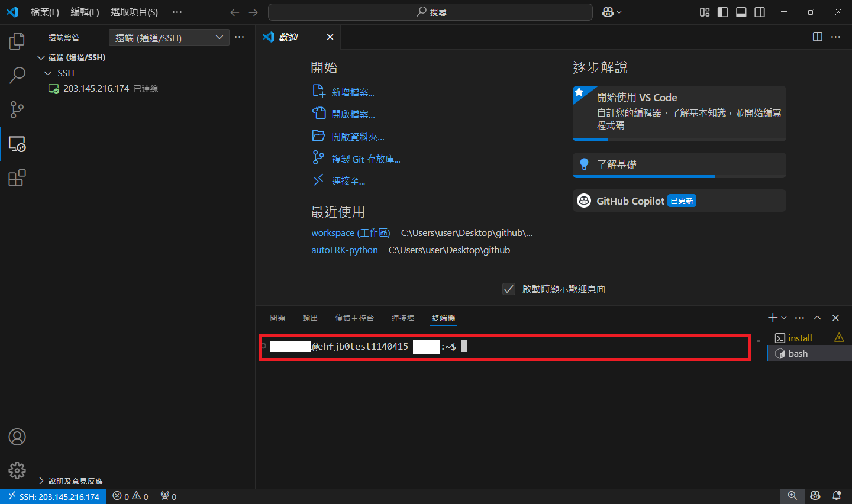Close the terminal panel
Image resolution: width=852 pixels, height=504 pixels.
click(x=835, y=318)
